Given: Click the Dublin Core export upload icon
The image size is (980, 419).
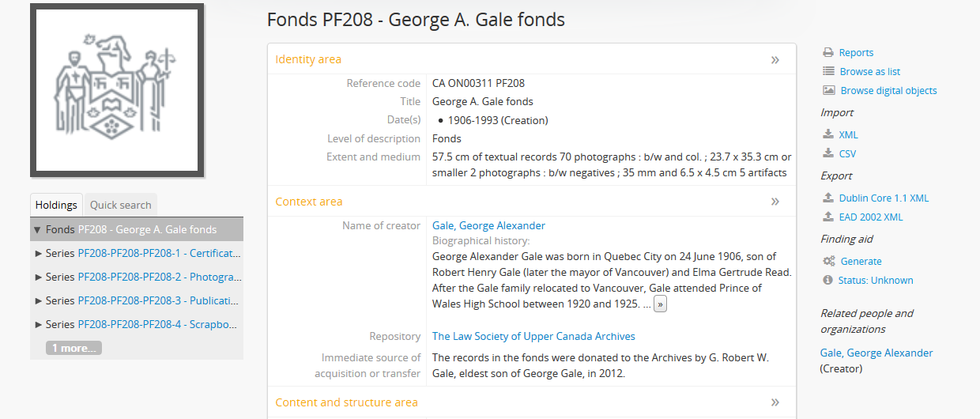Looking at the screenshot, I should [x=828, y=198].
